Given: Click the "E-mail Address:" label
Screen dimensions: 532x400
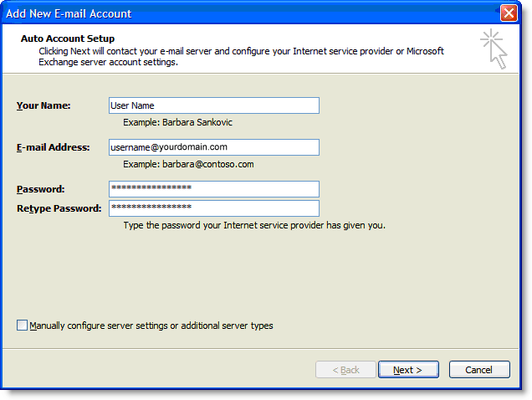Looking at the screenshot, I should click(x=52, y=147).
